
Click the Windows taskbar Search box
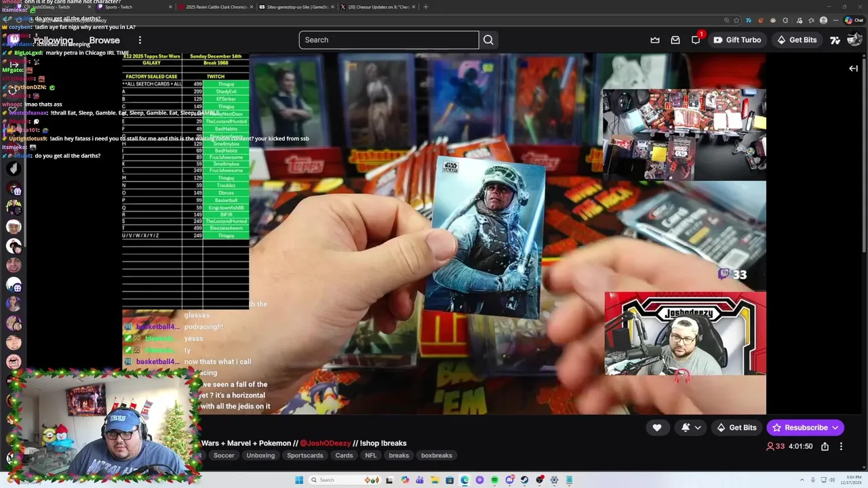click(344, 480)
